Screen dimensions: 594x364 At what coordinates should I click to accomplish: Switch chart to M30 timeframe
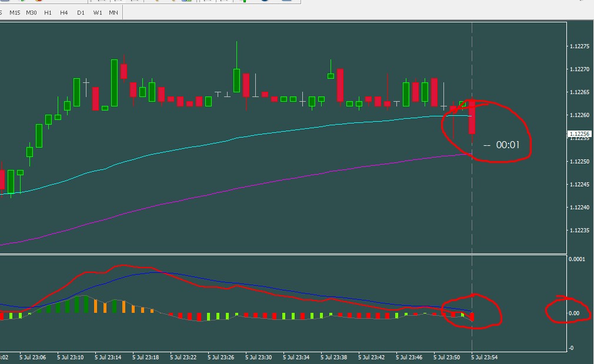(31, 12)
